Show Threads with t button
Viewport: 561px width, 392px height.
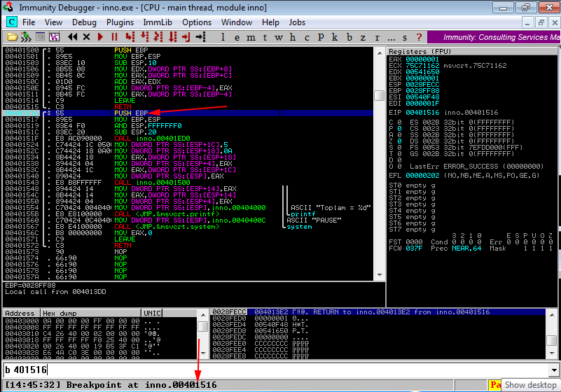tap(265, 37)
